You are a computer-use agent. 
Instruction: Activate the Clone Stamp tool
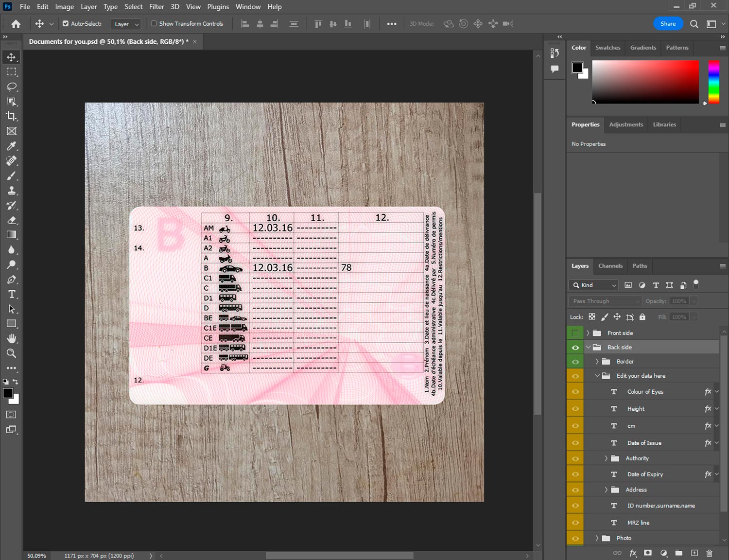pyautogui.click(x=11, y=191)
